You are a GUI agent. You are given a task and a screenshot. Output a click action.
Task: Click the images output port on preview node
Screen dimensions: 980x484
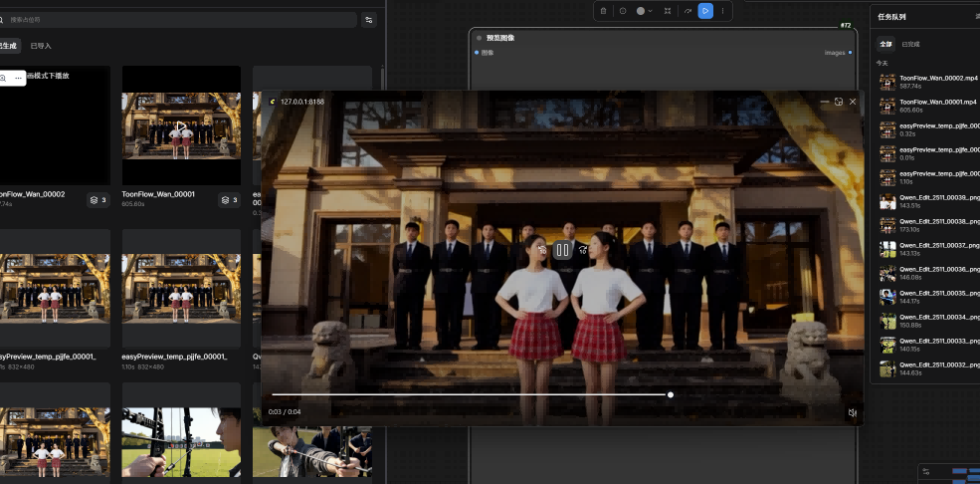[850, 53]
